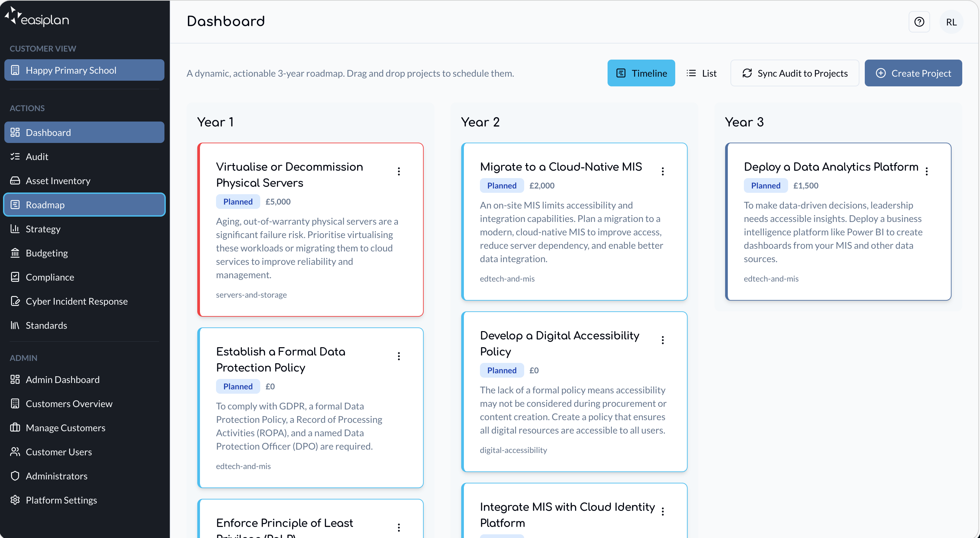Click the Create Project button

[x=913, y=73]
